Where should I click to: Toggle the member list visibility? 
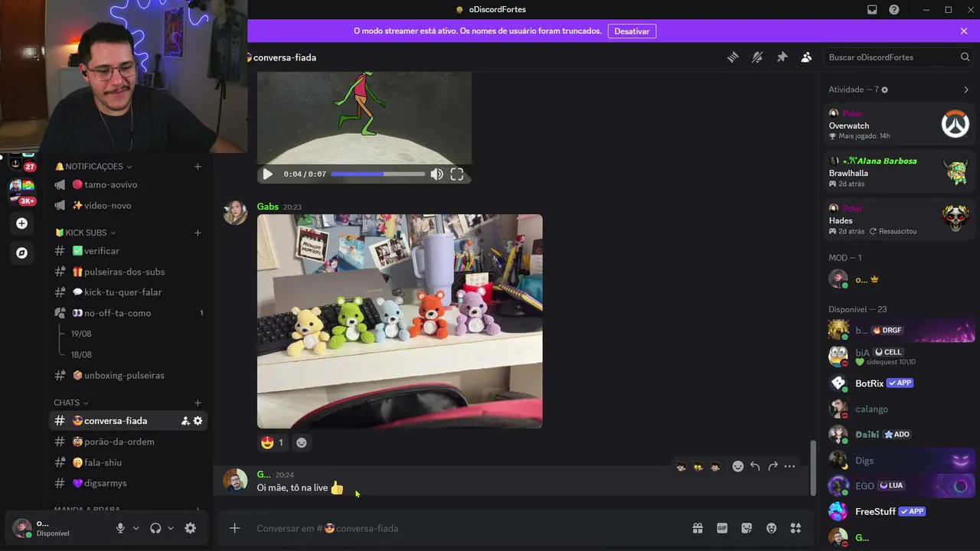click(x=806, y=57)
